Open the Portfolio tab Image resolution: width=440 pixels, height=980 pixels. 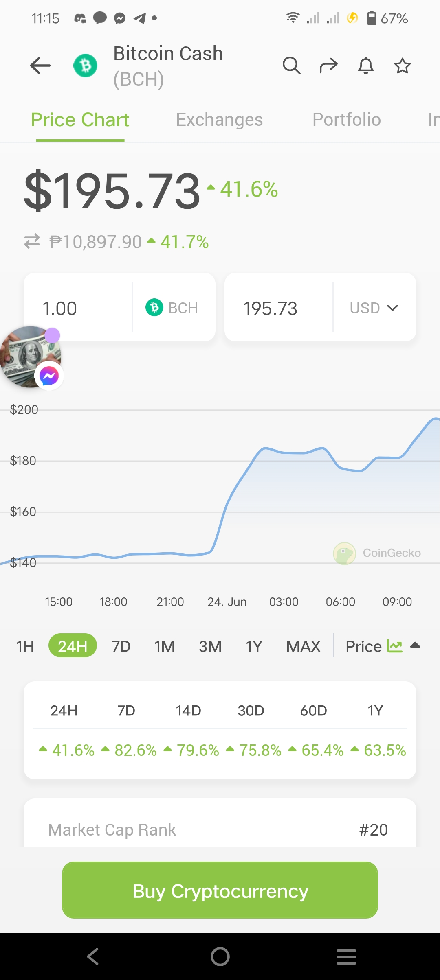pyautogui.click(x=347, y=120)
